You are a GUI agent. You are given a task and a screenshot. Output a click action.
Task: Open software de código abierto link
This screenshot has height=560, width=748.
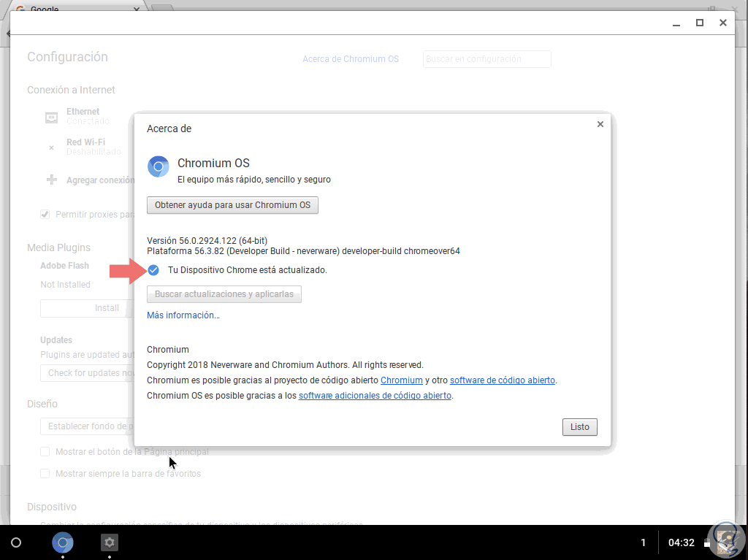[503, 380]
